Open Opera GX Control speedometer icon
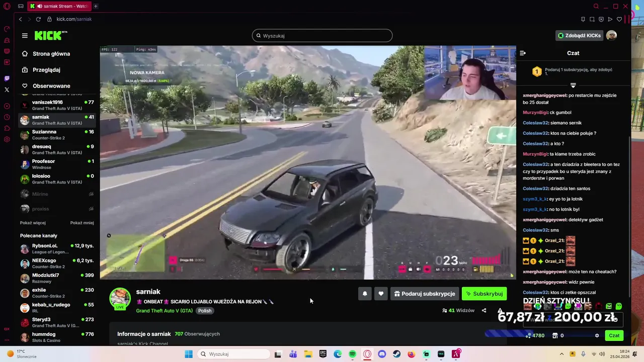Image resolution: width=644 pixels, height=362 pixels. (7, 29)
